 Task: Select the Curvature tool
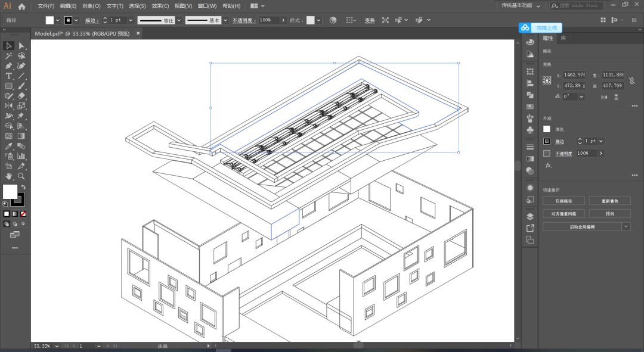[21, 66]
